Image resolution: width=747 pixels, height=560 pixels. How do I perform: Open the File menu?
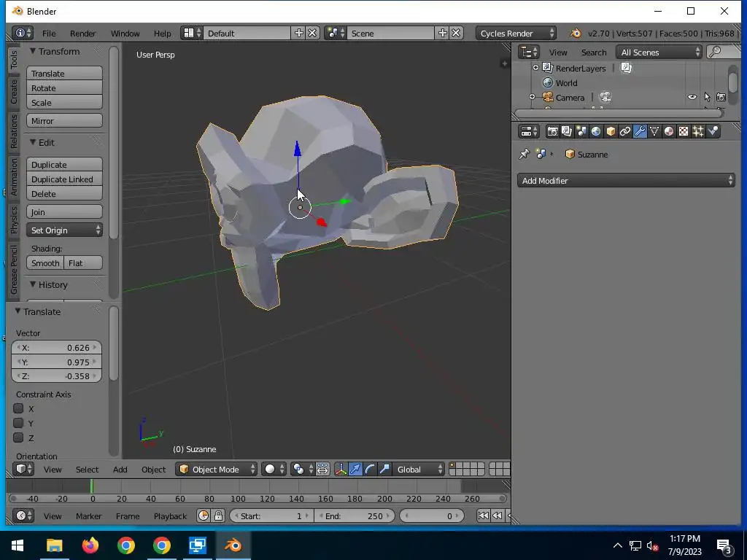(x=49, y=34)
